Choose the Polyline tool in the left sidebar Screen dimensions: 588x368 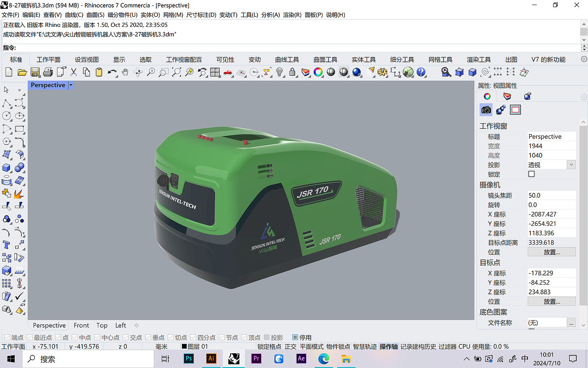point(7,103)
